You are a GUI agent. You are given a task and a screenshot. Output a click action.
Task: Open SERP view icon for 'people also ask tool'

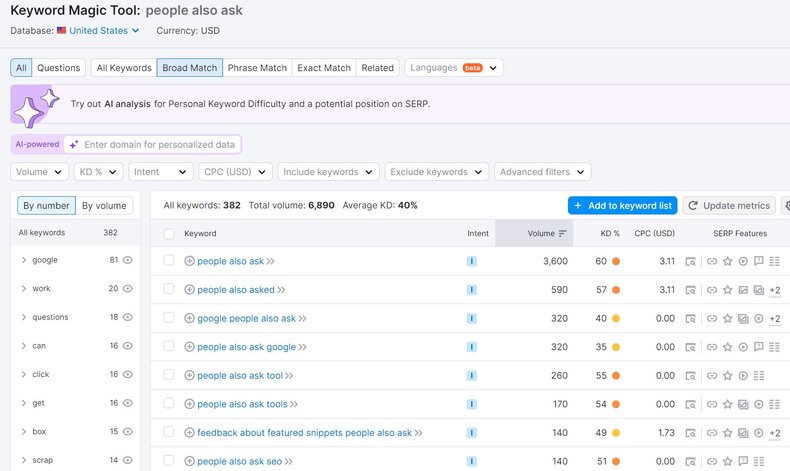[x=690, y=376]
